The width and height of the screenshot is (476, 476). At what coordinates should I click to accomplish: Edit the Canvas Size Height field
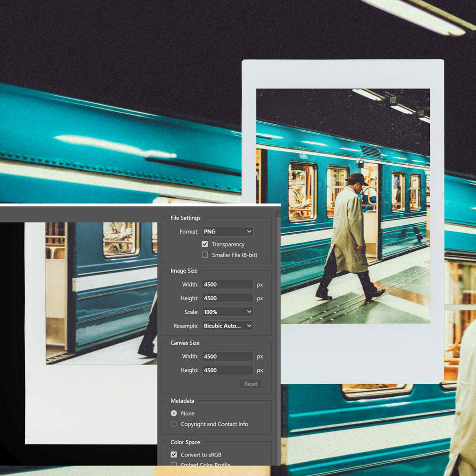click(x=227, y=370)
